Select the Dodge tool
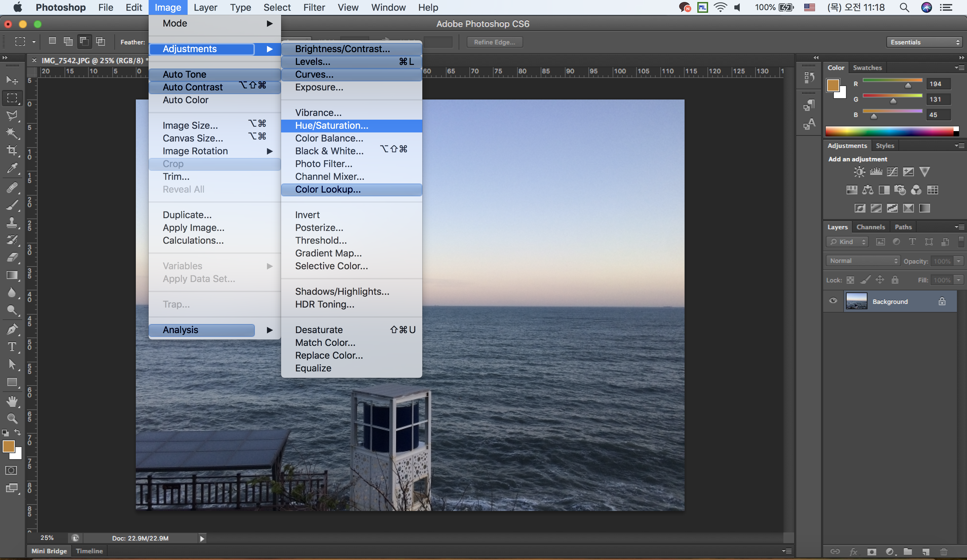The width and height of the screenshot is (967, 560). pos(12,310)
